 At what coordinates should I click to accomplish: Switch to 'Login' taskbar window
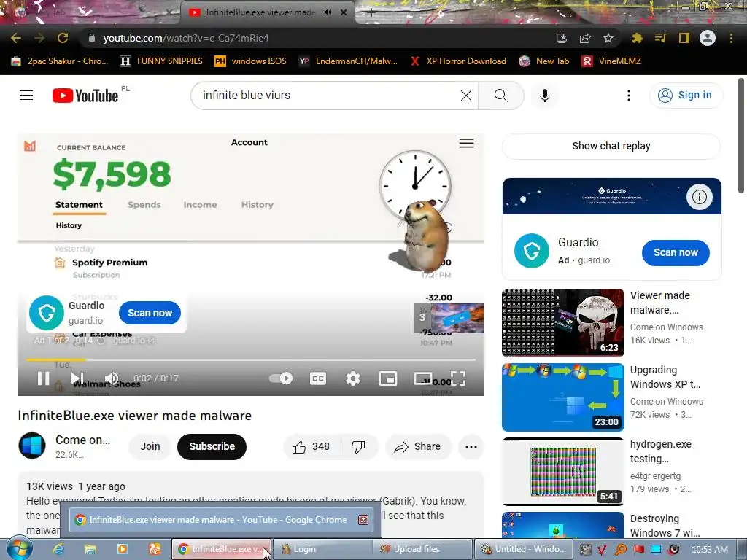(x=322, y=549)
